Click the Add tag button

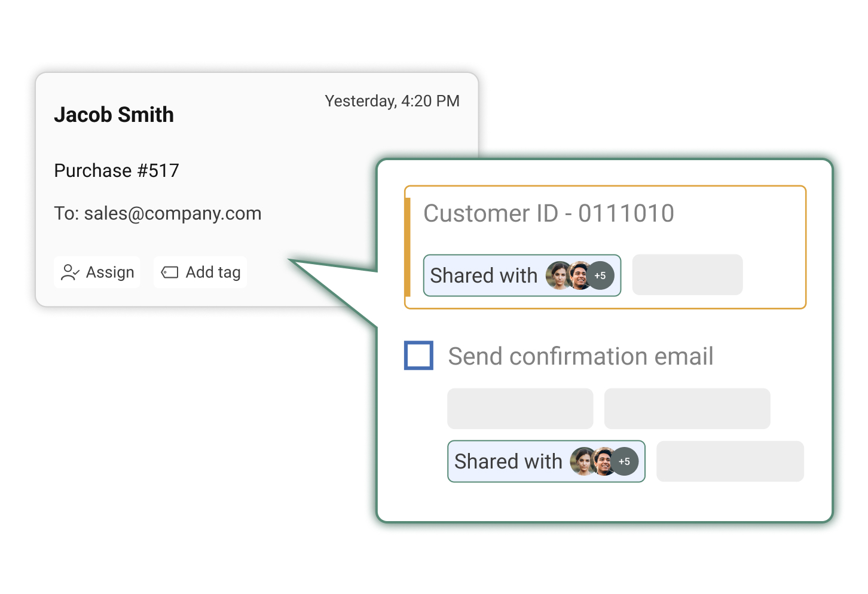(200, 272)
